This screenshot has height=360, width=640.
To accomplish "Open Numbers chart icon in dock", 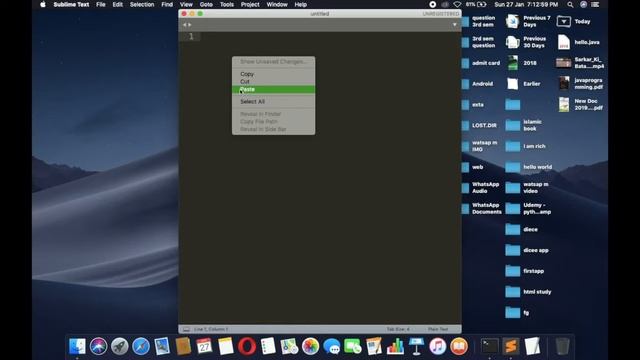I will point(396,347).
